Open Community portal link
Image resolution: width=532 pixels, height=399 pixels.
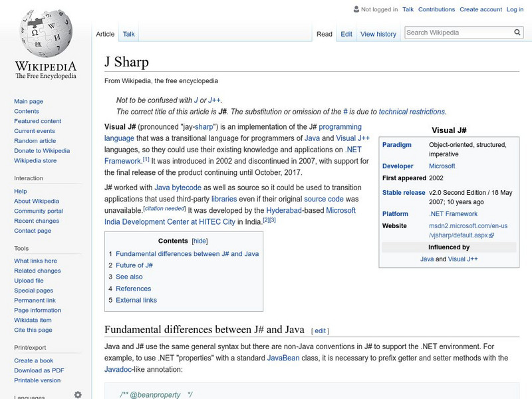point(39,211)
